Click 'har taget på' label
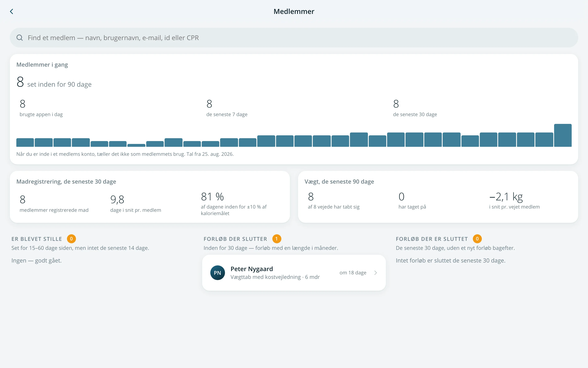The image size is (588, 368). coord(412,207)
